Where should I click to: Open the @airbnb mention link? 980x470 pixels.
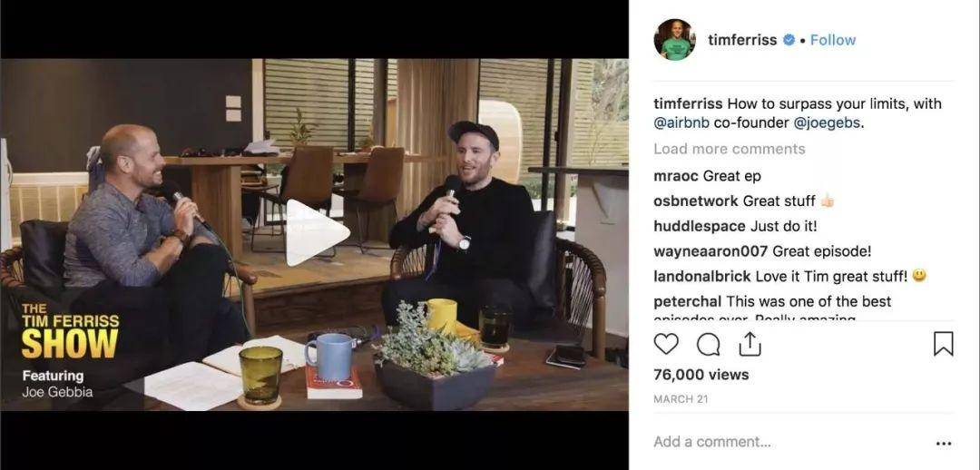point(681,122)
